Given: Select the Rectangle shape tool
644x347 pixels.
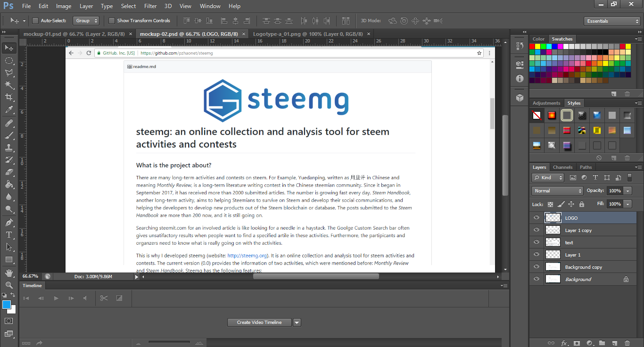Looking at the screenshot, I should [x=9, y=259].
